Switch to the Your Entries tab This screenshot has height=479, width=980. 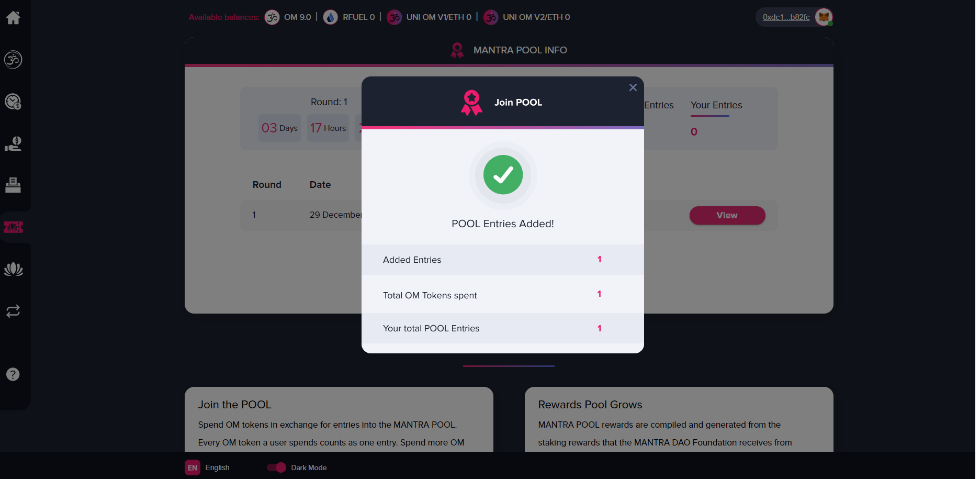point(716,105)
